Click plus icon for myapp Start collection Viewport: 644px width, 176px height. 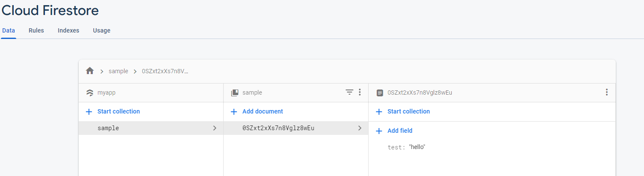tap(89, 112)
